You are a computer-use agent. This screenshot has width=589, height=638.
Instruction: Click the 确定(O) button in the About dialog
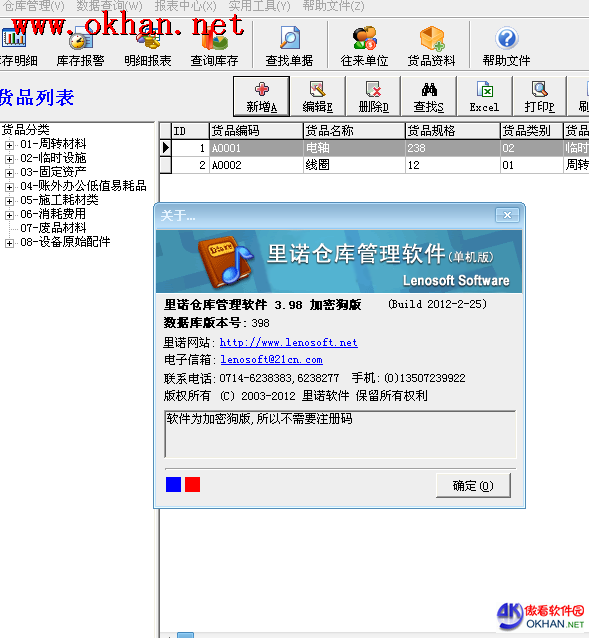pyautogui.click(x=473, y=485)
